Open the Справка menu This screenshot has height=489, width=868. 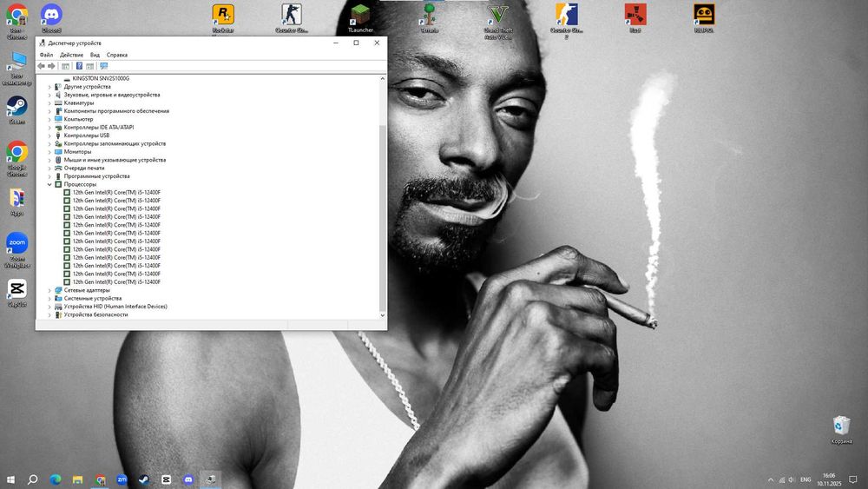(117, 55)
